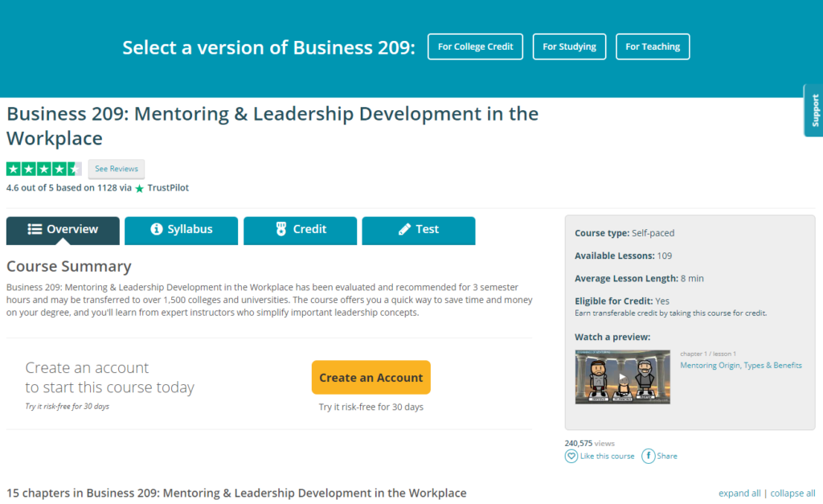Image resolution: width=823 pixels, height=504 pixels.
Task: Collapse all chapters
Action: pyautogui.click(x=792, y=494)
